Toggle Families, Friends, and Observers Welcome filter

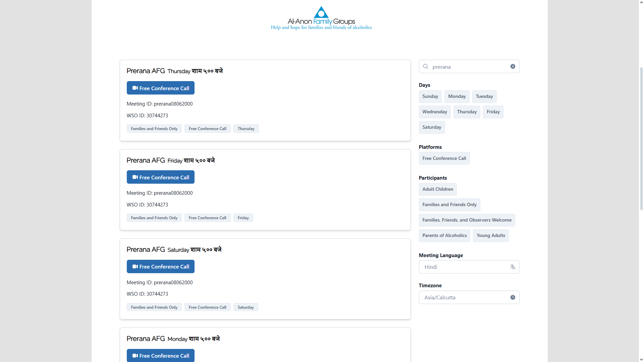pos(467,220)
